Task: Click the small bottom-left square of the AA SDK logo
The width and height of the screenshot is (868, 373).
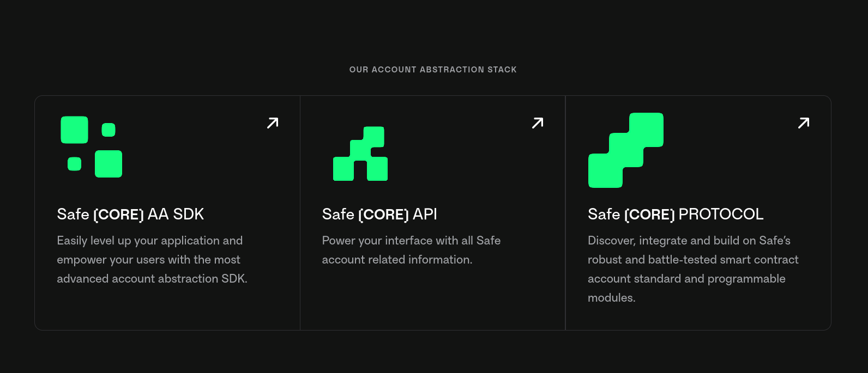Action: 74,164
